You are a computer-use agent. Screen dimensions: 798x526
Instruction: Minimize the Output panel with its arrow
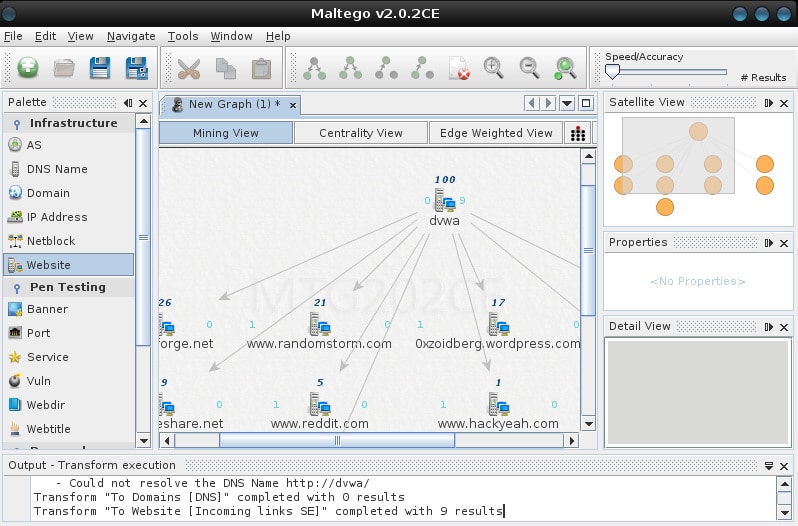pyautogui.click(x=768, y=465)
